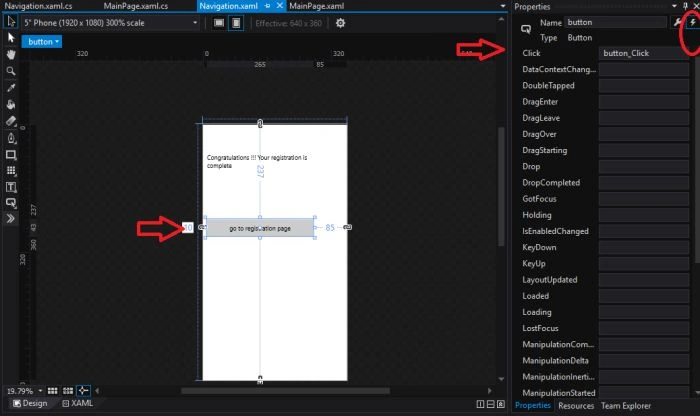
Task: Switch to bottom Properties tab
Action: 533,405
